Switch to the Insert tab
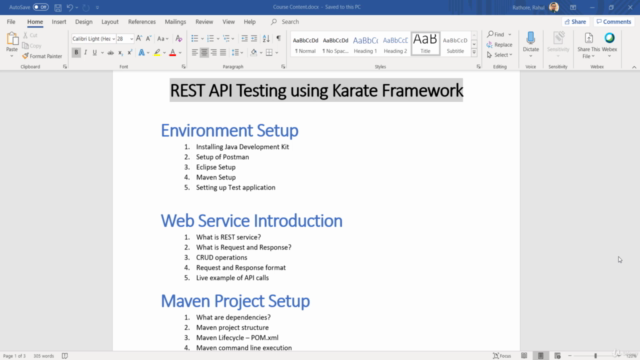The width and height of the screenshot is (640, 360). (x=59, y=22)
